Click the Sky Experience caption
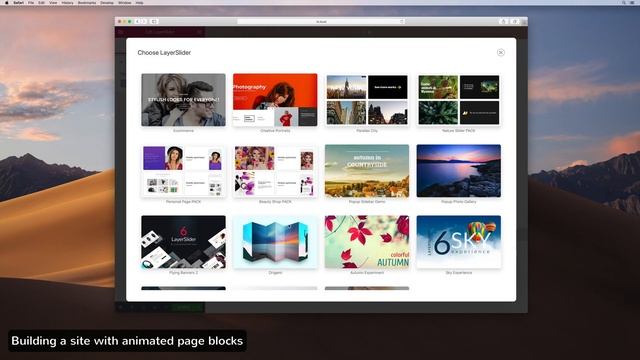The width and height of the screenshot is (640, 360). pos(459,273)
